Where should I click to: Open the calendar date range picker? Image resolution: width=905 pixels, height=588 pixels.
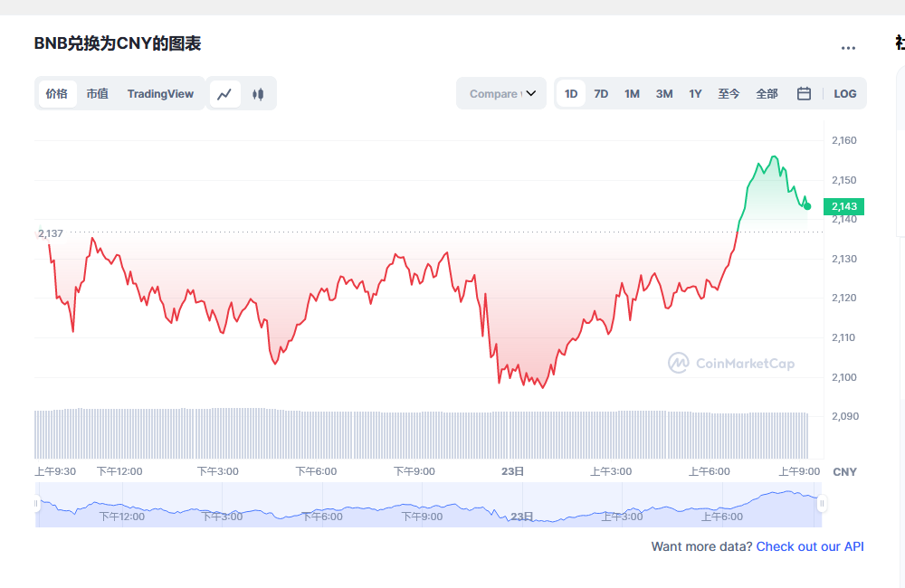(804, 93)
